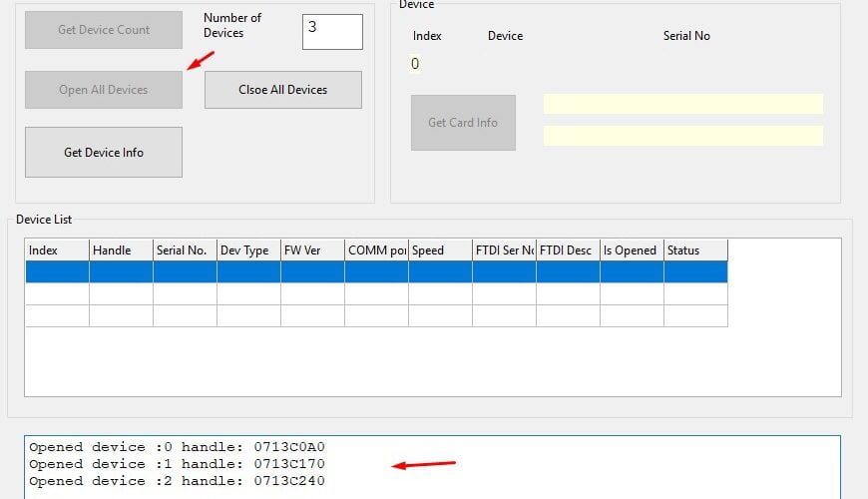Viewport: 868px width, 499px height.
Task: Select the Handle column header
Action: point(121,250)
